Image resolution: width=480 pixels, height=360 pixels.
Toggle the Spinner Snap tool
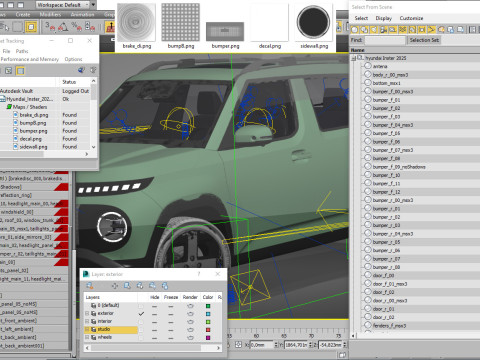coord(90,26)
